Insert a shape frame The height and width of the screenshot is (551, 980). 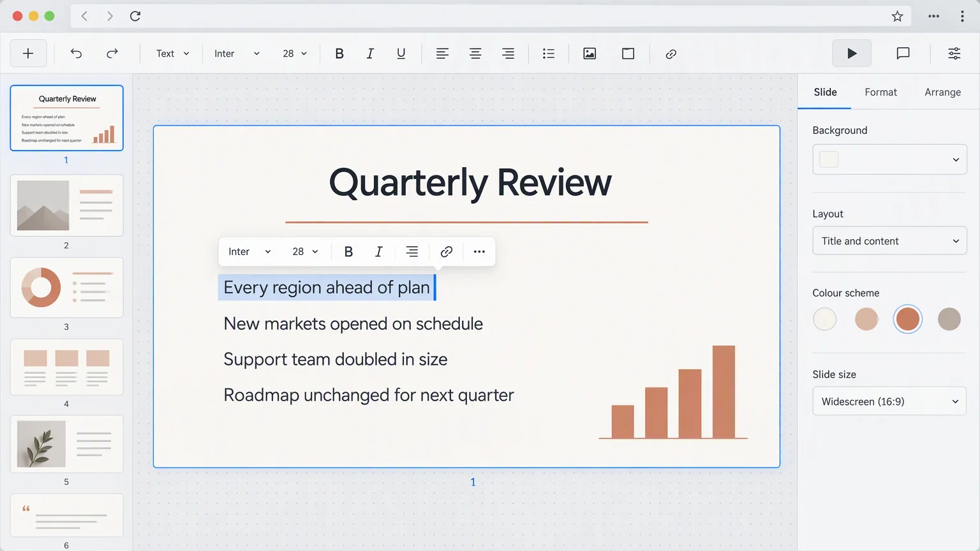pyautogui.click(x=628, y=54)
